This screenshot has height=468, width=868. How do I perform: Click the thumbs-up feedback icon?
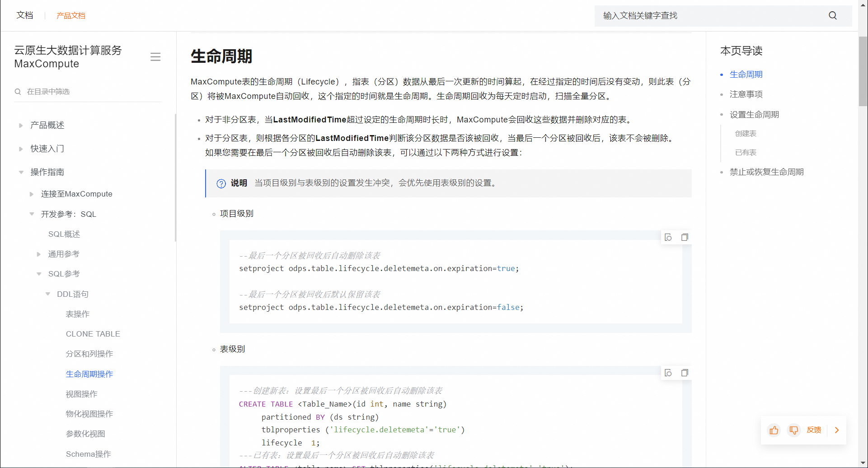pos(774,430)
